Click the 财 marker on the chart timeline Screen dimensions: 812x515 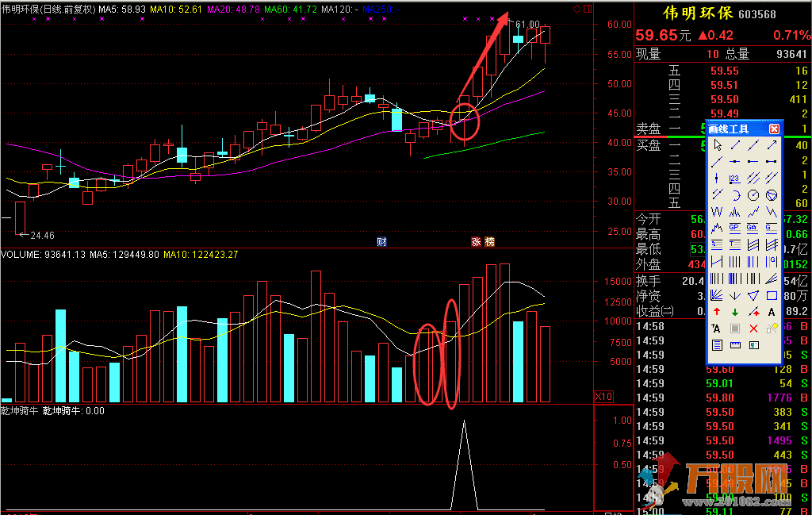click(x=381, y=242)
